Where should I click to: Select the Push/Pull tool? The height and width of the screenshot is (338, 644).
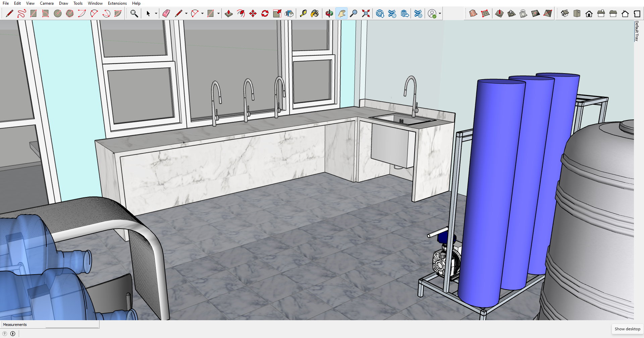point(228,13)
